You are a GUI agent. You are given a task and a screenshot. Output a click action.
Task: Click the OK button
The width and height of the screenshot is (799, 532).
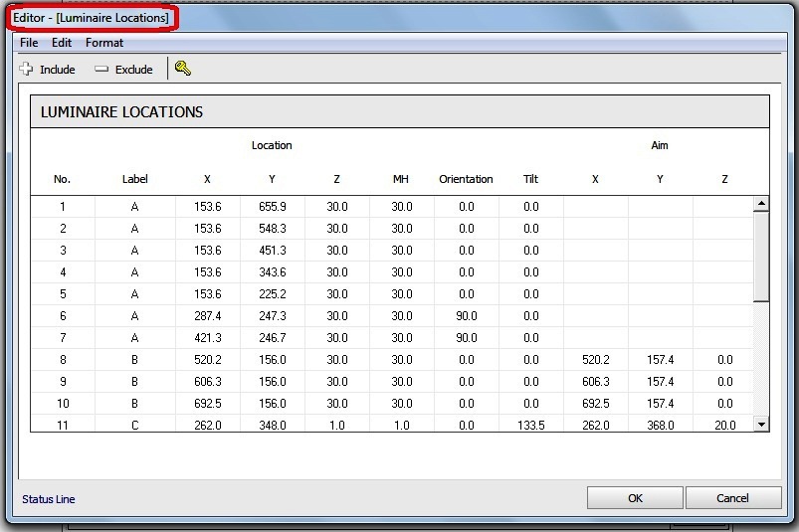tap(635, 498)
